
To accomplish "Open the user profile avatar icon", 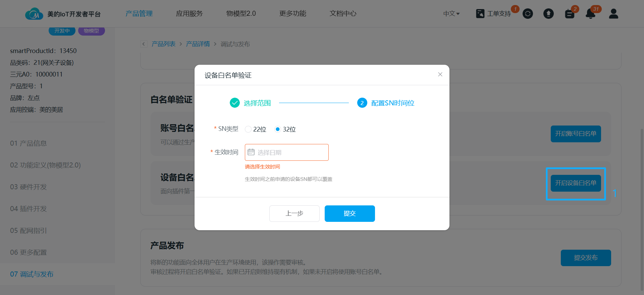I will pos(613,14).
